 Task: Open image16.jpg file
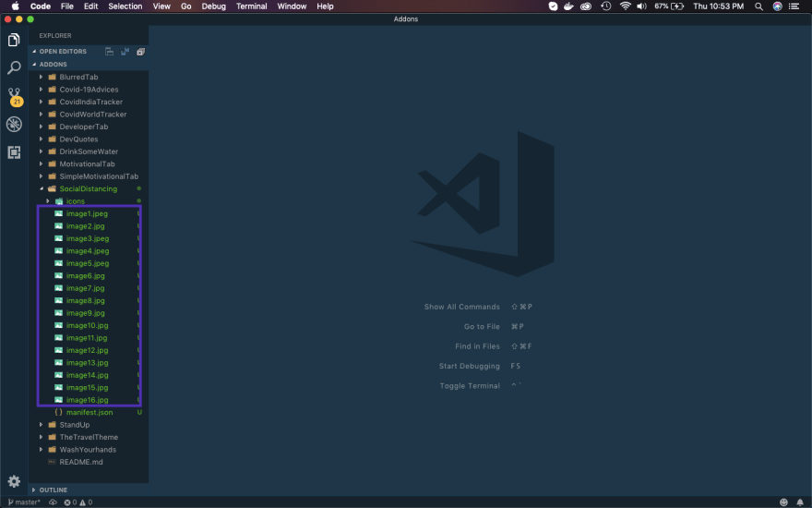tap(87, 400)
